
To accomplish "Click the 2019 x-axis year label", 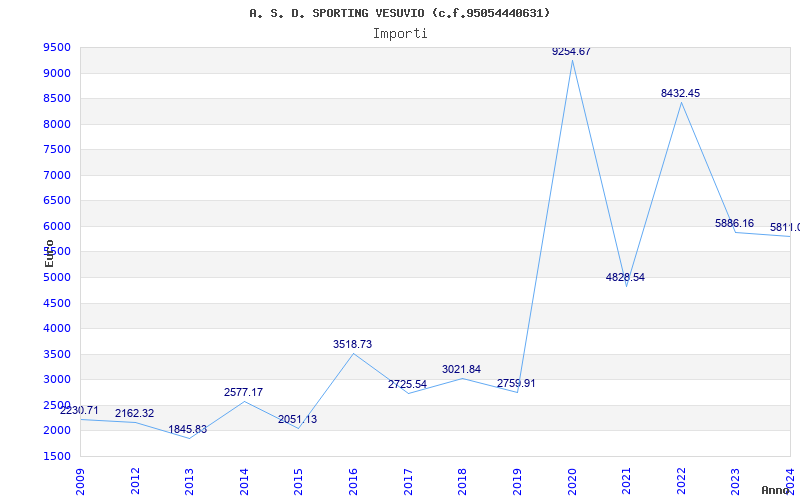I will (517, 481).
